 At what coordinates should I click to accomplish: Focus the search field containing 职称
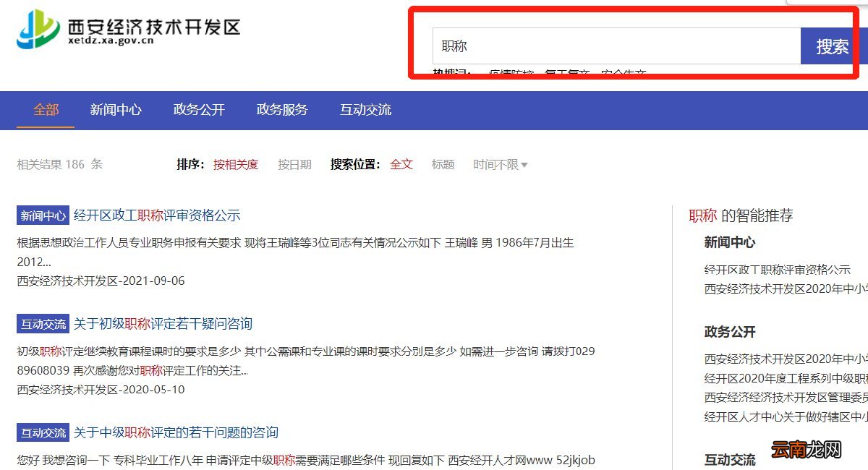[616, 46]
